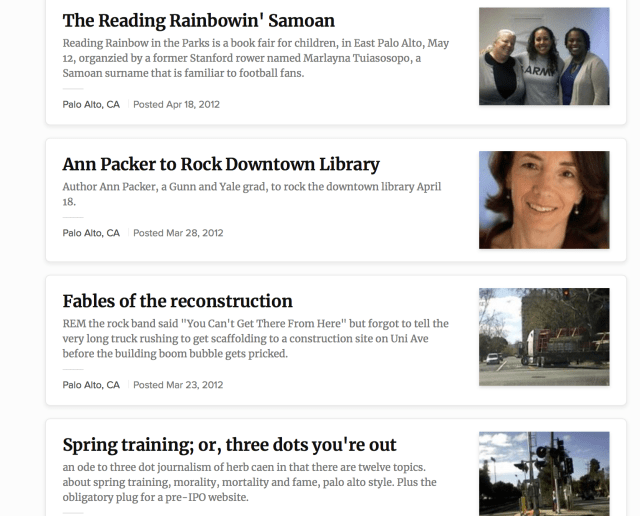Image resolution: width=640 pixels, height=516 pixels.
Task: Click the short divider line in Fables card
Action: 73,370
